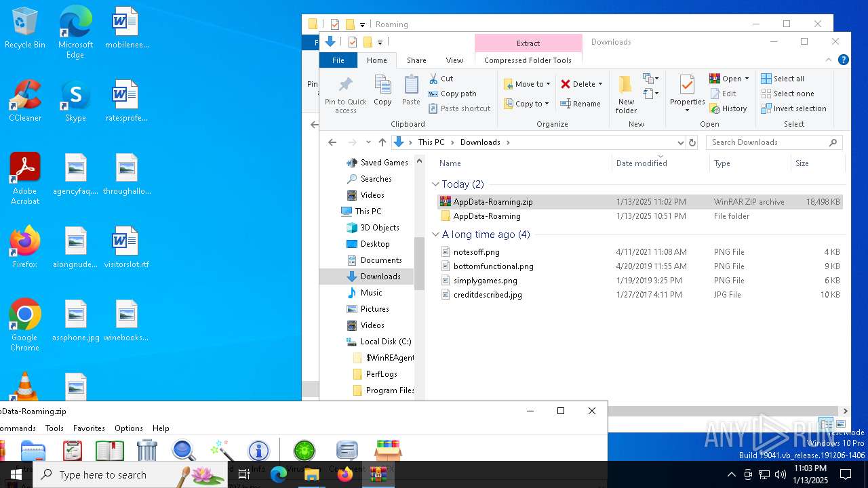868x488 pixels.
Task: Click the Edit ribbon command
Action: click(723, 94)
